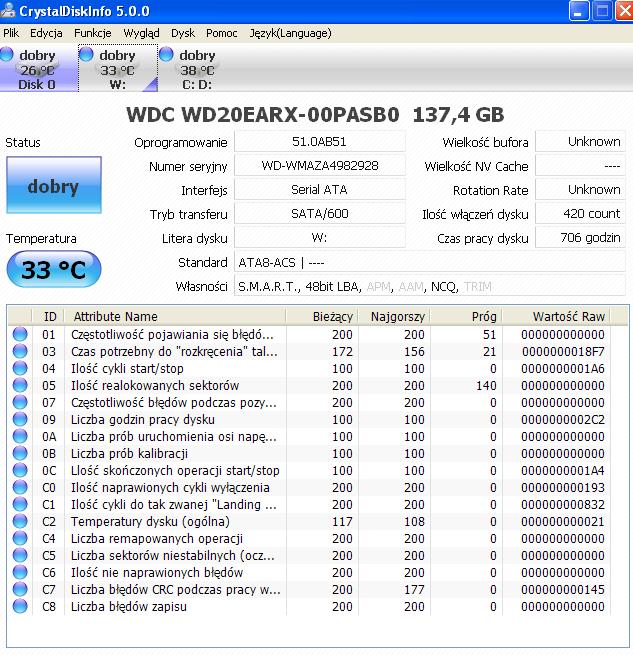This screenshot has height=655, width=633.
Task: Open the Funkcje menu
Action: tap(93, 33)
